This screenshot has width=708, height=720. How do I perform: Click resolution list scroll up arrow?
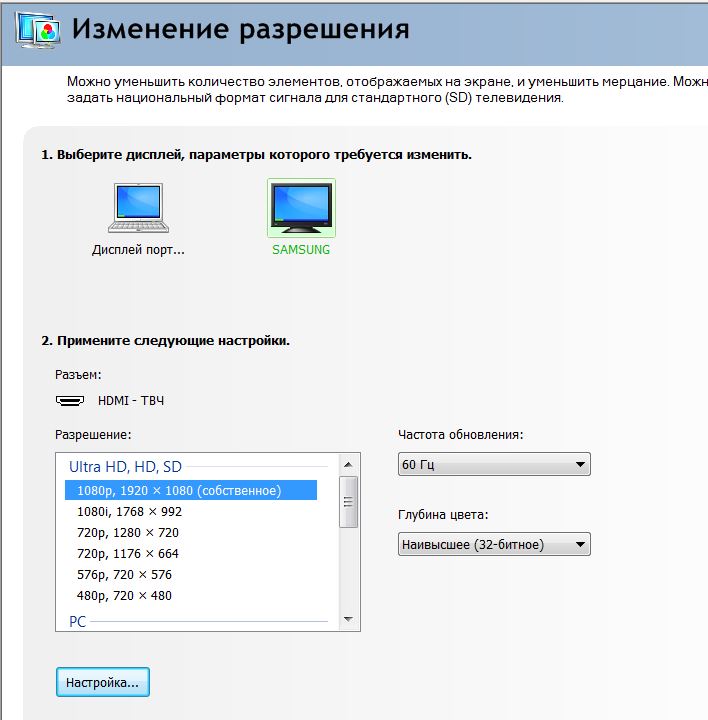coord(349,463)
